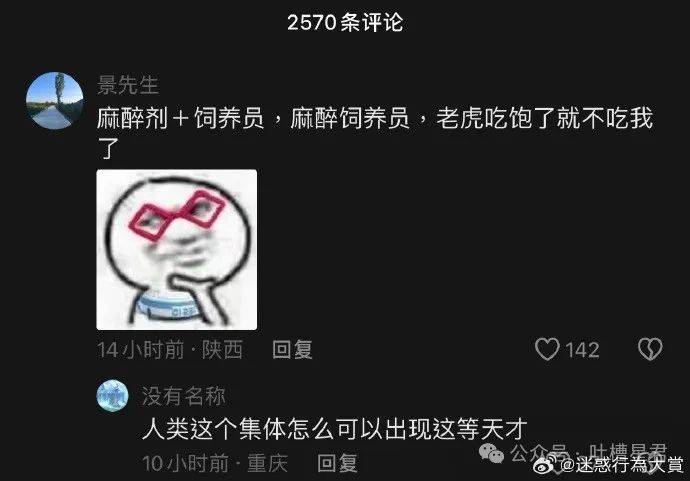Click the 14小时前 · 陕西 timestamp
The width and height of the screenshot is (690, 481).
[x=170, y=350]
